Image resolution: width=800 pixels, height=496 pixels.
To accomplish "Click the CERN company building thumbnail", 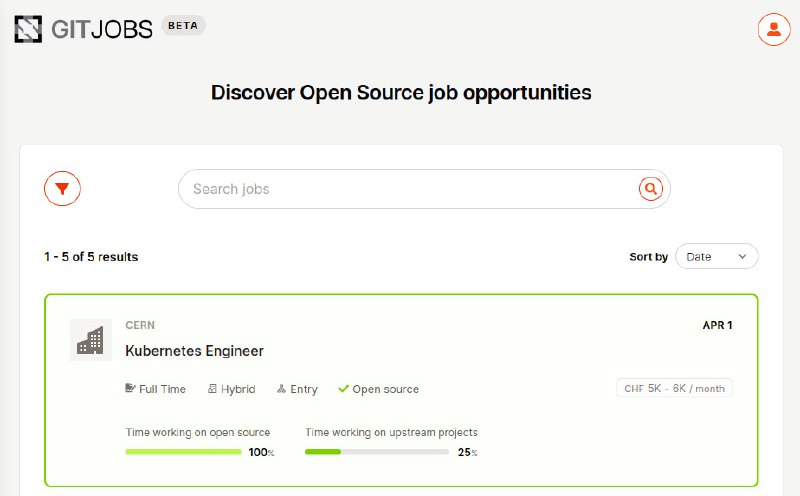I will tap(91, 340).
